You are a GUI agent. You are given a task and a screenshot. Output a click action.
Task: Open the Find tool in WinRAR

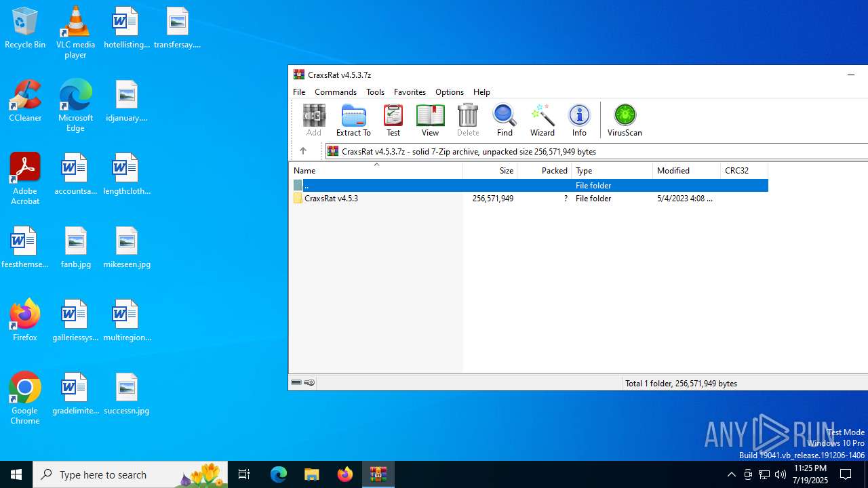tap(505, 120)
